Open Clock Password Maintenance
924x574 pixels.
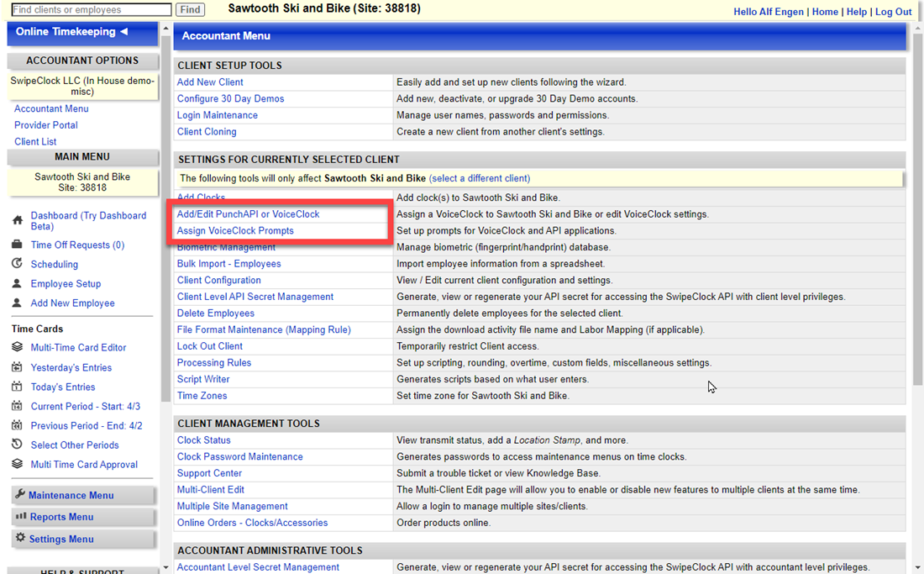pos(240,456)
